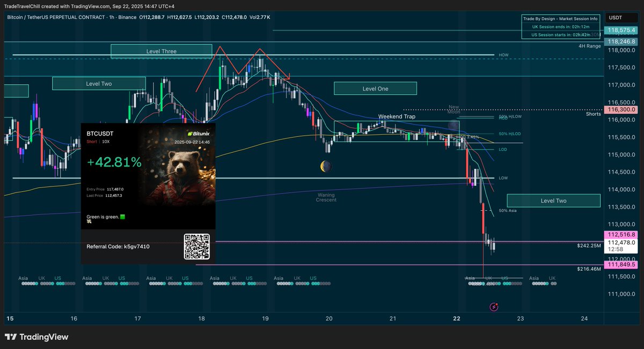
Task: Click date 24 on the time axis
Action: point(584,318)
